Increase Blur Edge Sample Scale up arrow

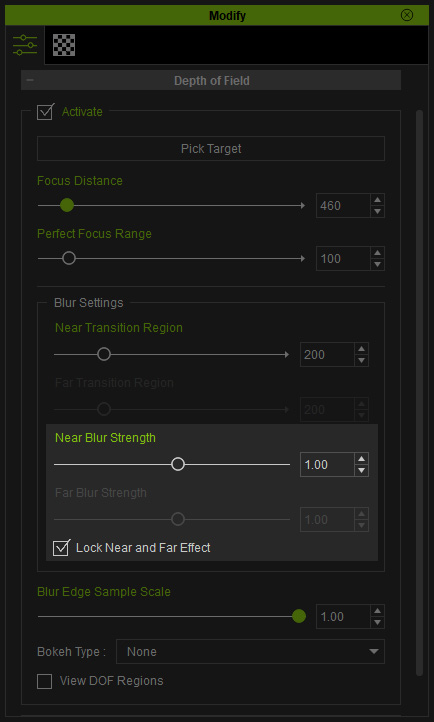click(377, 611)
